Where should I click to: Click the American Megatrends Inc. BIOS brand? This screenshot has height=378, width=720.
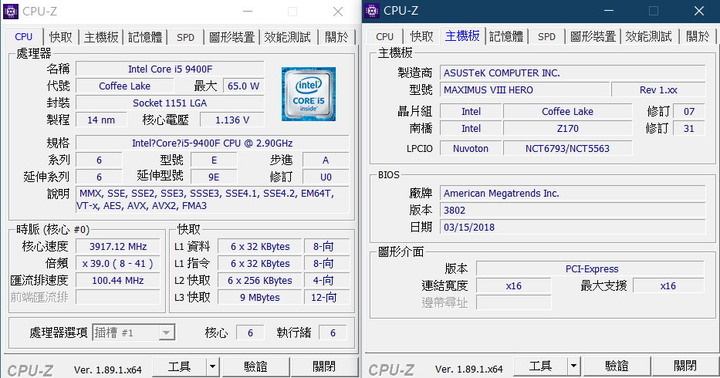(x=573, y=193)
